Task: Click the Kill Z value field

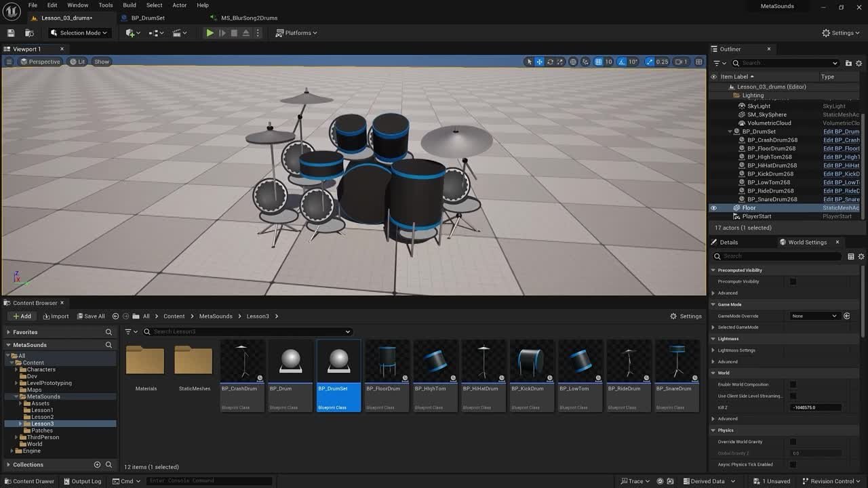Action: (x=816, y=407)
